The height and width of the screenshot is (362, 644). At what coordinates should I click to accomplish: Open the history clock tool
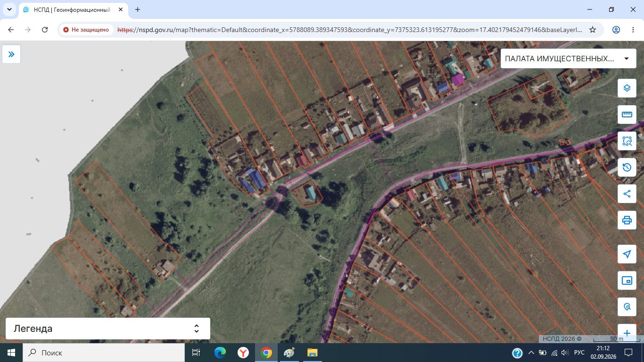coord(627,167)
